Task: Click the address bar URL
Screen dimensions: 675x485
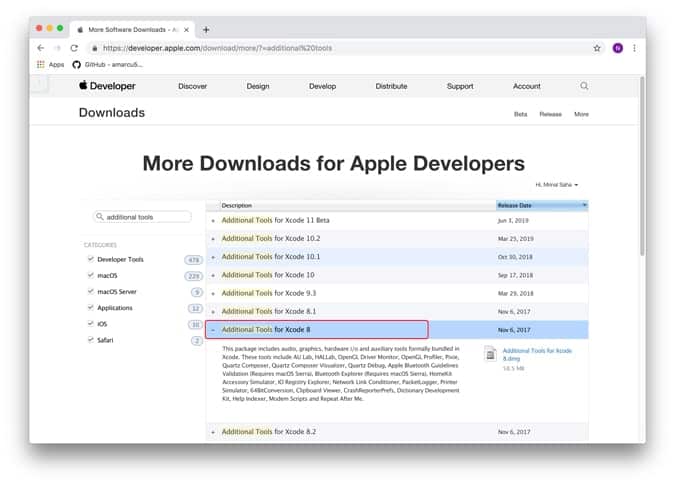Action: (x=217, y=48)
